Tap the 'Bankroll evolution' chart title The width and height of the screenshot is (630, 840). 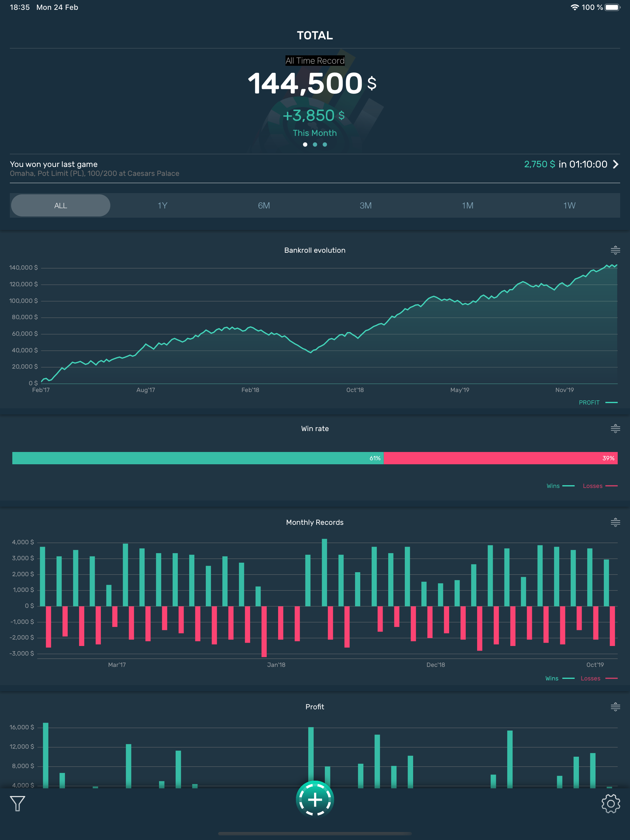coord(315,250)
